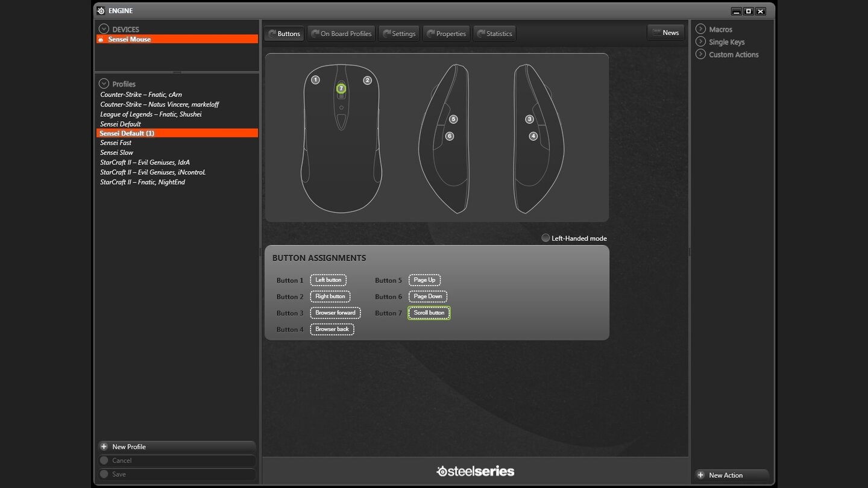This screenshot has height=488, width=868.
Task: Expand the Macros list
Action: click(700, 29)
